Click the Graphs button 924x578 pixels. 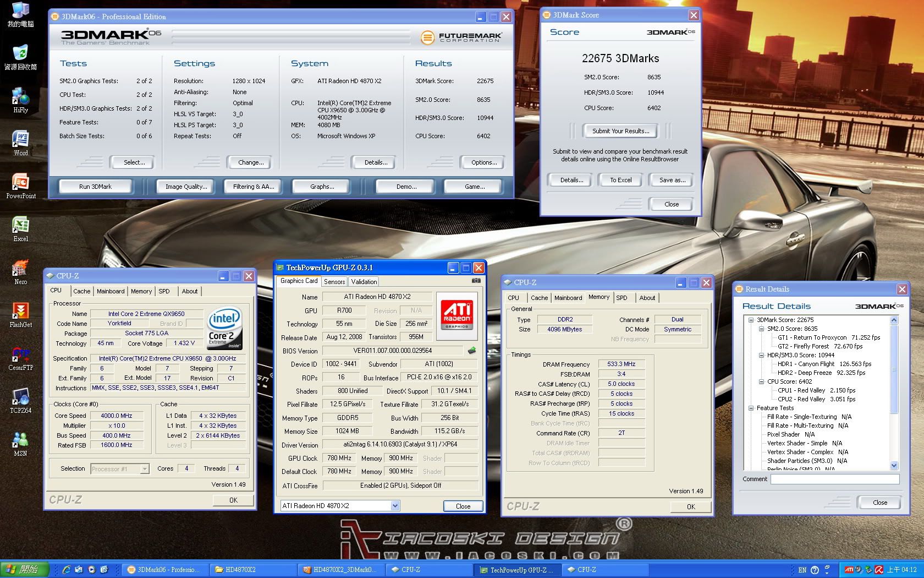point(322,187)
